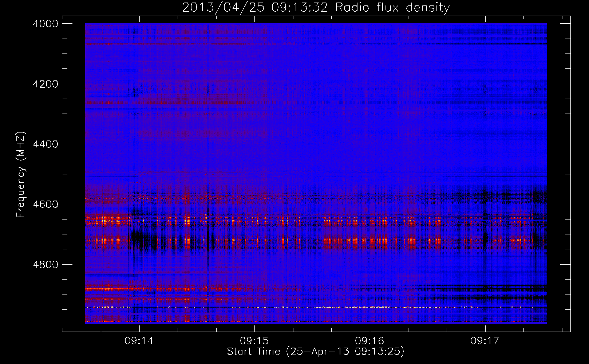Image resolution: width=589 pixels, height=364 pixels.
Task: Click the plot title "2013/04/25 09:13:32 Radio flux density"
Action: pyautogui.click(x=316, y=7)
